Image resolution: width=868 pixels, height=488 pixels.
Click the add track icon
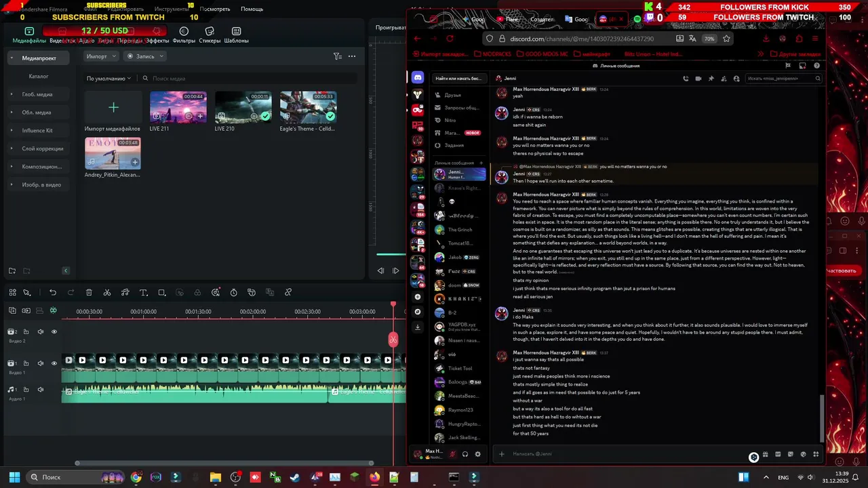[12, 311]
